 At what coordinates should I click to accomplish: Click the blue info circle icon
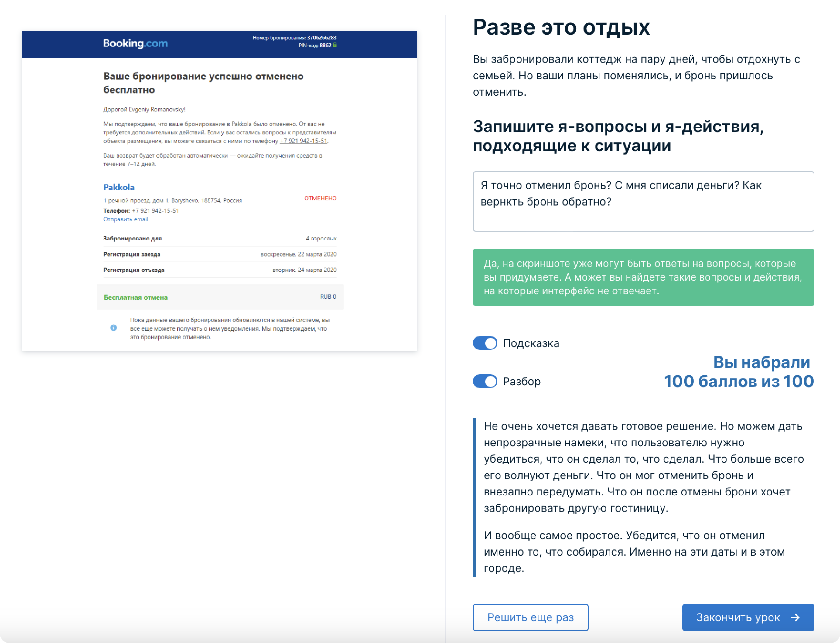113,328
